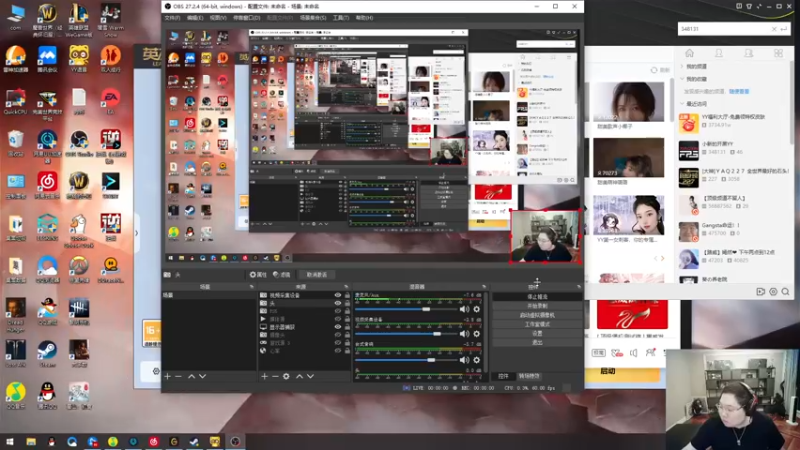Screen dimensions: 800x450
Task: Click the 设置 settings button in OBS controls
Action: click(x=537, y=333)
